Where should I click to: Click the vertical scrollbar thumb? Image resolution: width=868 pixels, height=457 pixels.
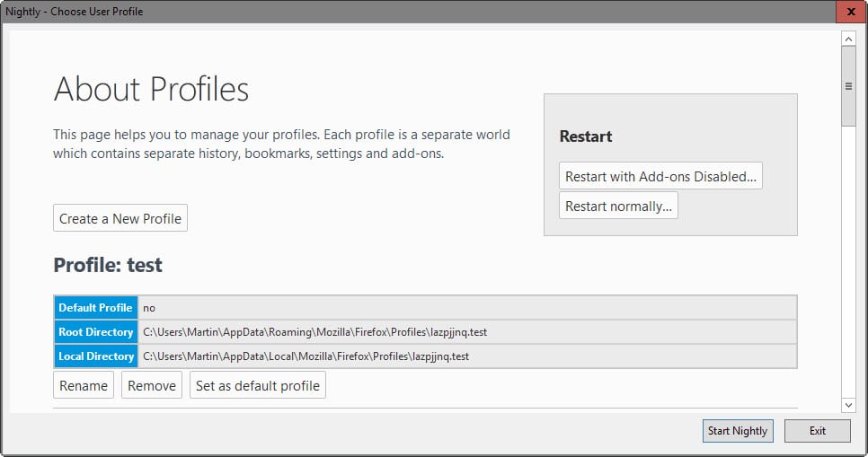tap(848, 86)
